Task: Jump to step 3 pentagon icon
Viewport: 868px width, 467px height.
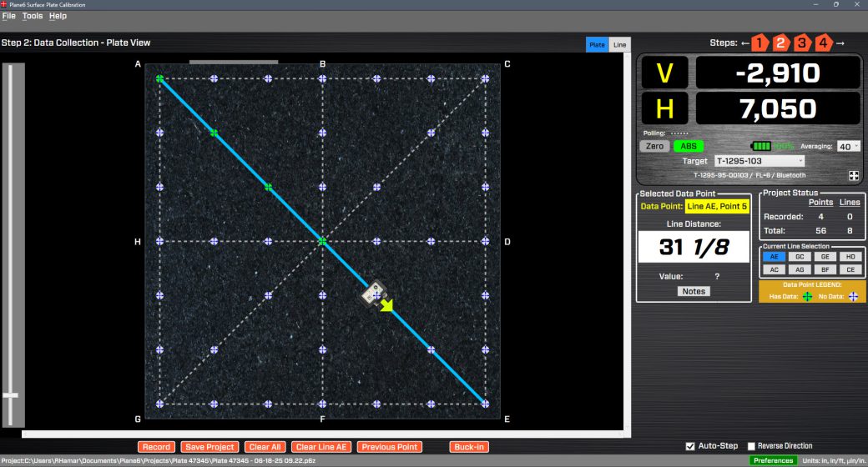Action: 801,43
